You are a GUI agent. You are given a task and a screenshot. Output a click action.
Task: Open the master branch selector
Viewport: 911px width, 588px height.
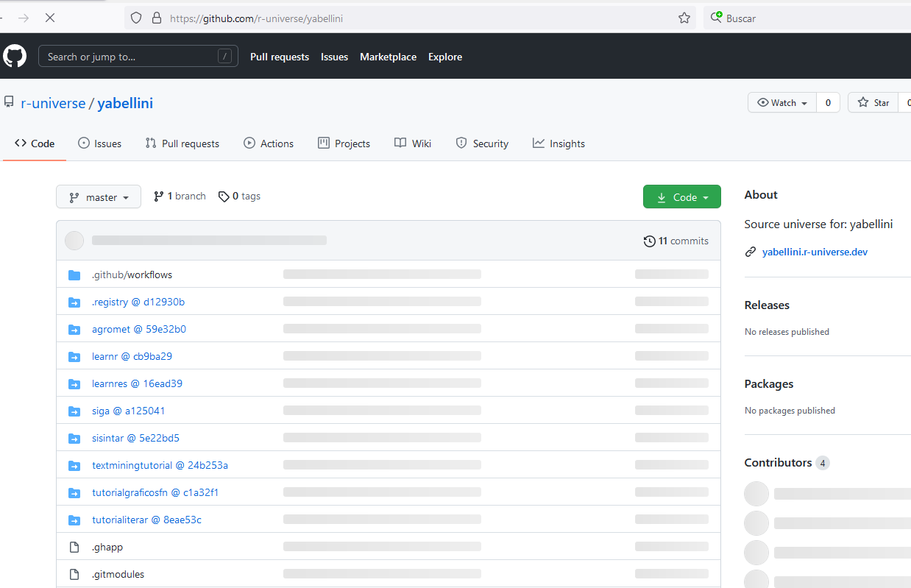98,196
